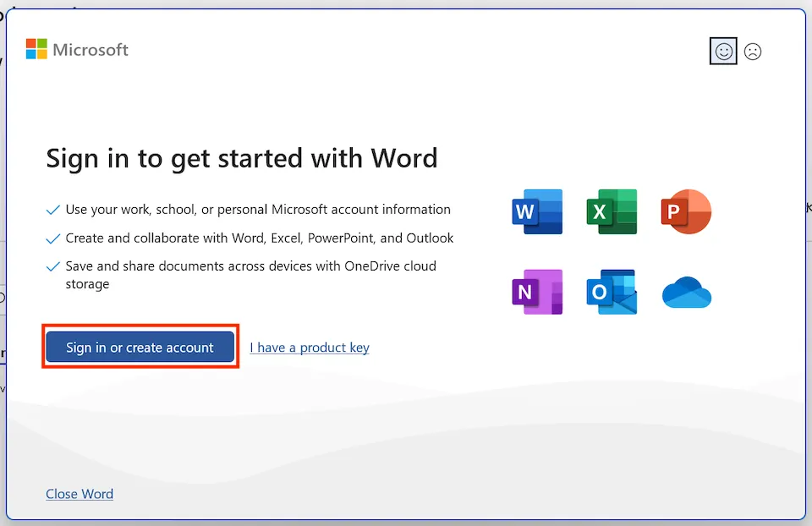Click the checkmark beside account information line
The height and width of the screenshot is (526, 812).
[53, 210]
